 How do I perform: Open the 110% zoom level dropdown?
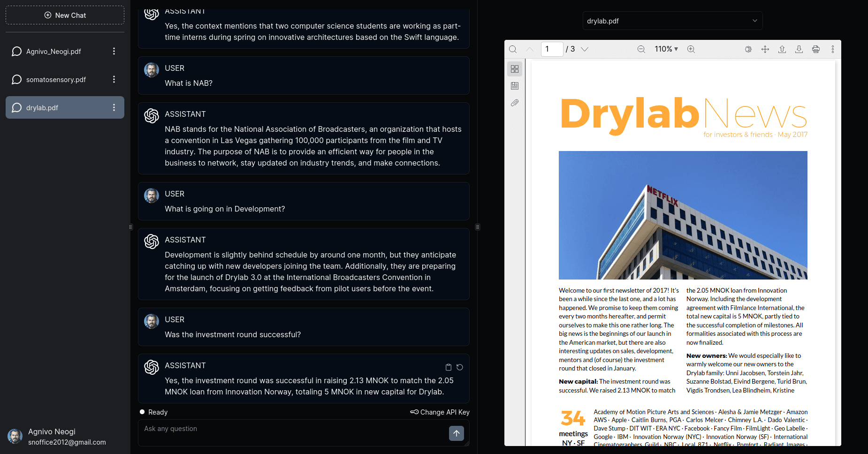click(666, 49)
